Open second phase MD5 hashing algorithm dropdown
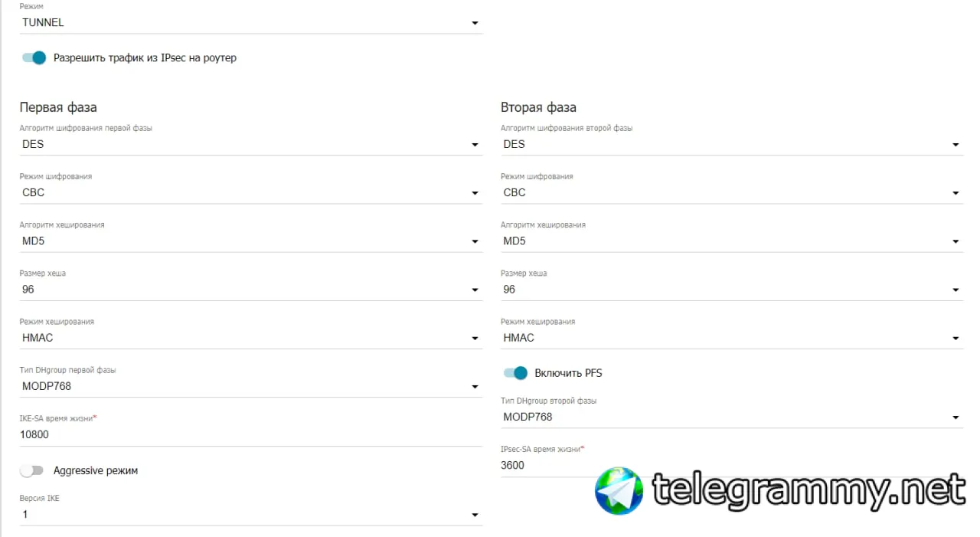The image size is (980, 537). coord(732,241)
